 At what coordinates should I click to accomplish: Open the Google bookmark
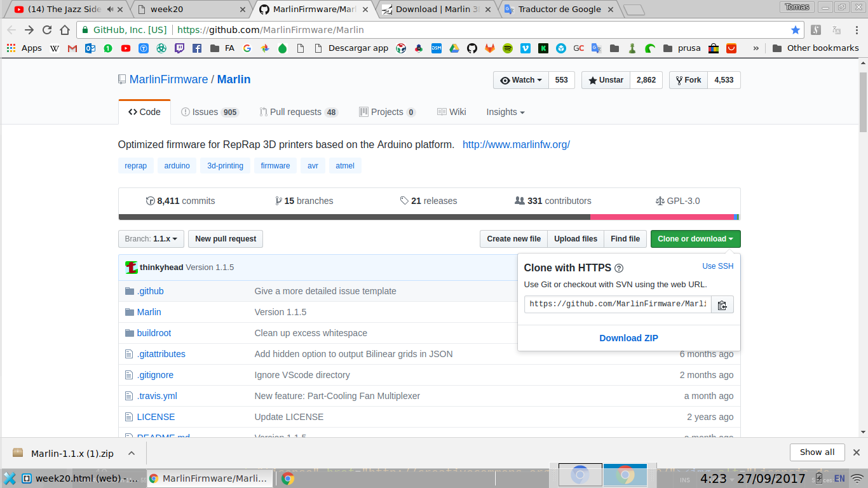tap(247, 48)
